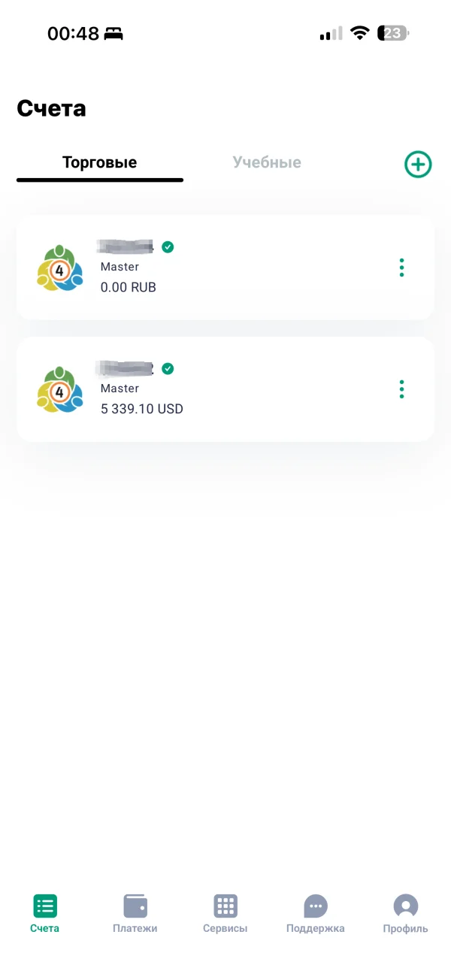451x980 pixels.
Task: Click verified checkmark badge on USD account
Action: [168, 368]
